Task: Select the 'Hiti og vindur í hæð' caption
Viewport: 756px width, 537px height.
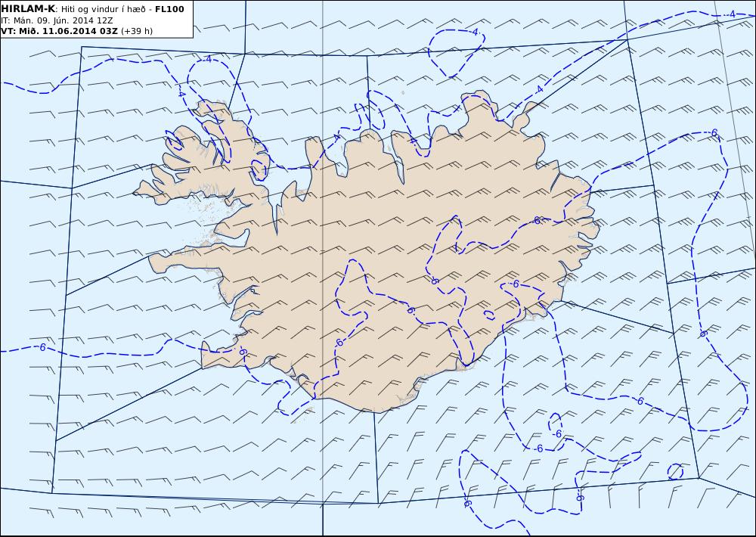Action: (103, 9)
